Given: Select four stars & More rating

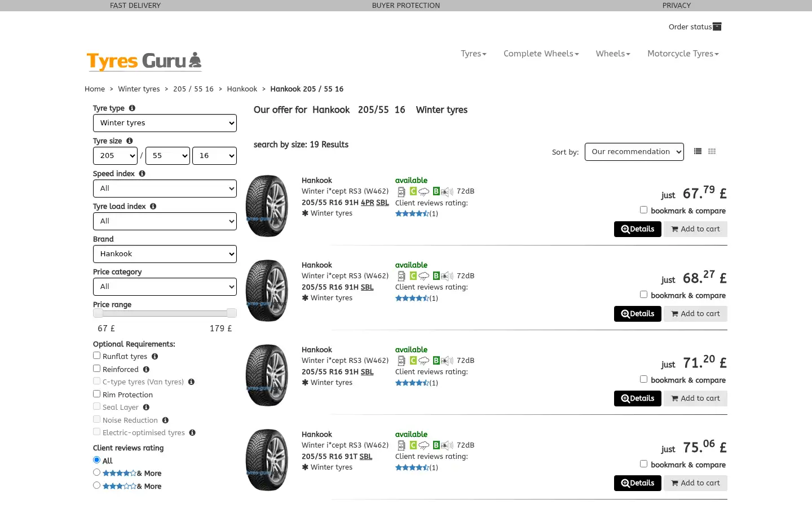Looking at the screenshot, I should 96,472.
